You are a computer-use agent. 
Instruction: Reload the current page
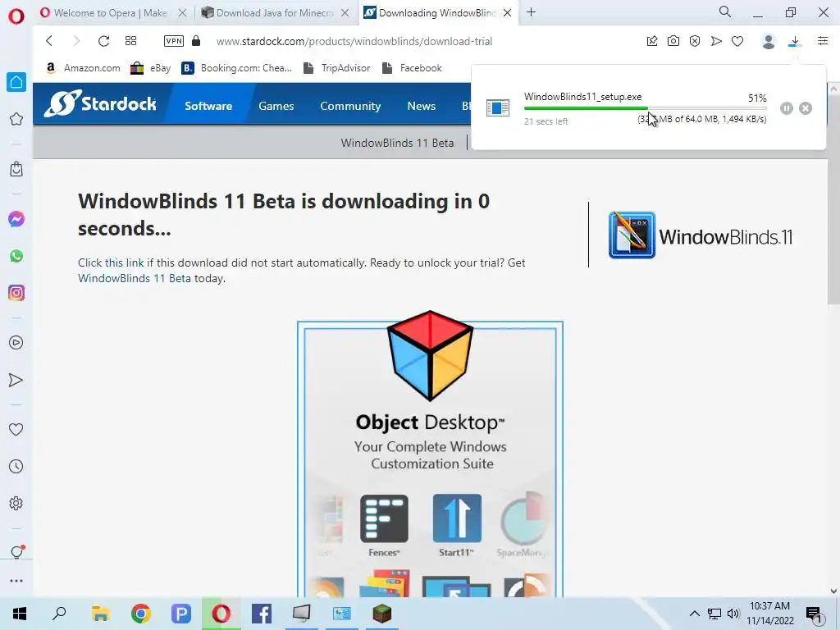coord(104,41)
